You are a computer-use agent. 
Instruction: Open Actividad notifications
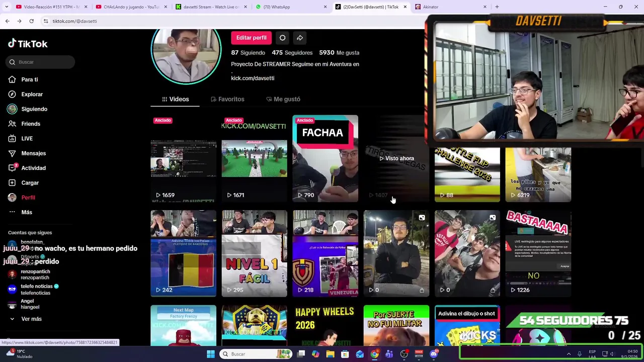click(x=33, y=168)
